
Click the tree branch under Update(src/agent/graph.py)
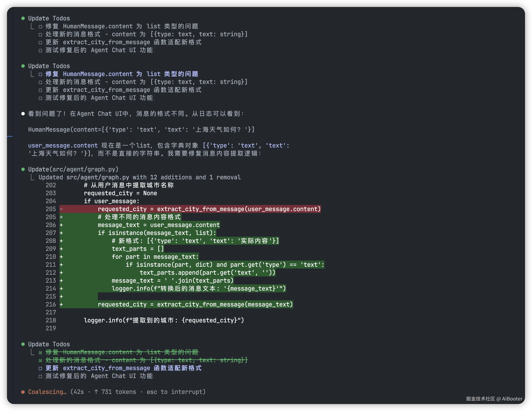[32, 177]
